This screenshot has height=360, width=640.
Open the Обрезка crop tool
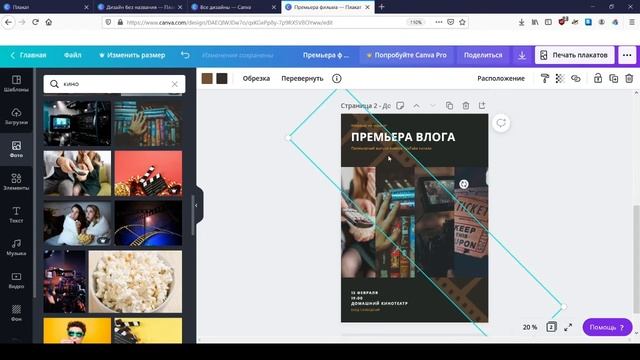pos(256,78)
